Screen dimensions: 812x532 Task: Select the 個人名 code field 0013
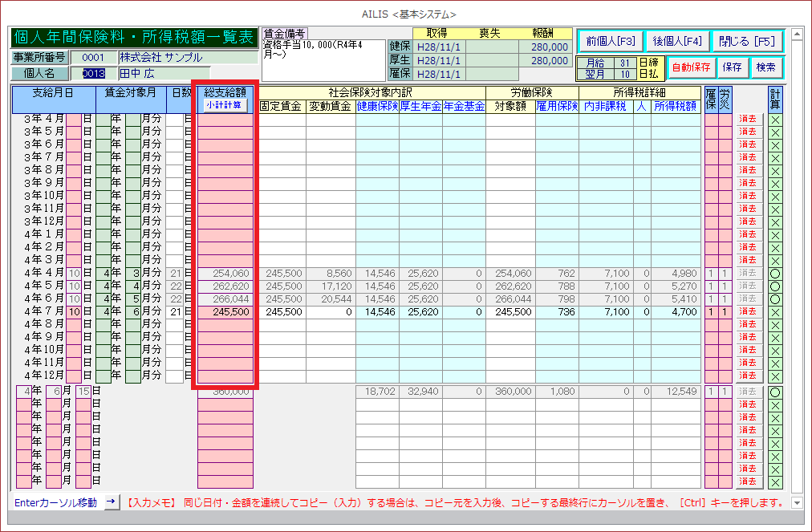(92, 74)
